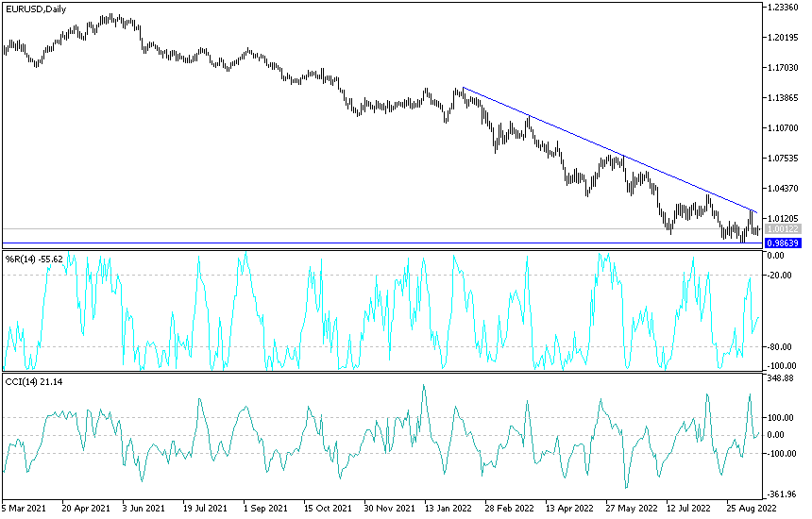The height and width of the screenshot is (519, 812).
Task: Click the -361.96 value in the CCI scale
Action: [x=782, y=494]
